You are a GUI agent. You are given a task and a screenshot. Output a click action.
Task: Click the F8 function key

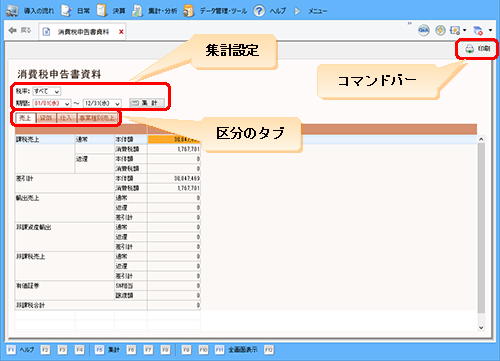[x=165, y=350]
